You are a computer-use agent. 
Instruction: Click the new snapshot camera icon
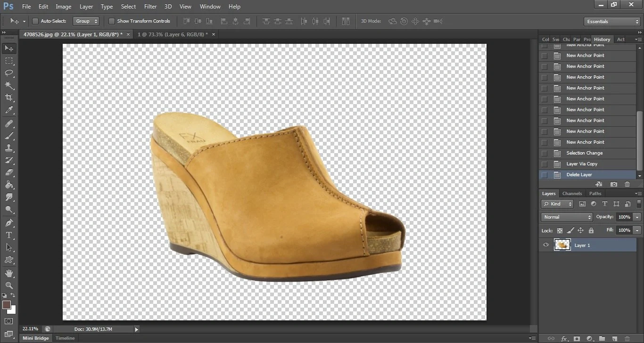click(613, 184)
